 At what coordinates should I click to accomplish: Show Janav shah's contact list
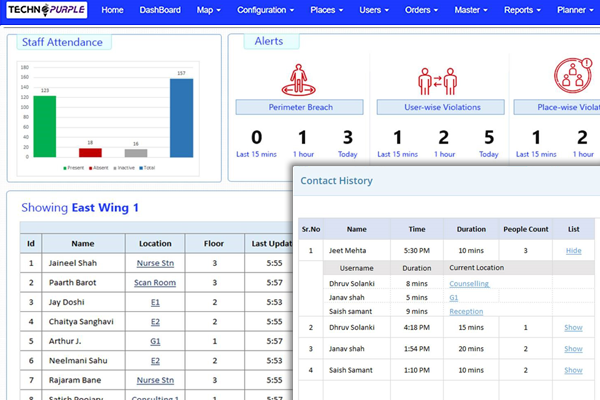coord(573,349)
